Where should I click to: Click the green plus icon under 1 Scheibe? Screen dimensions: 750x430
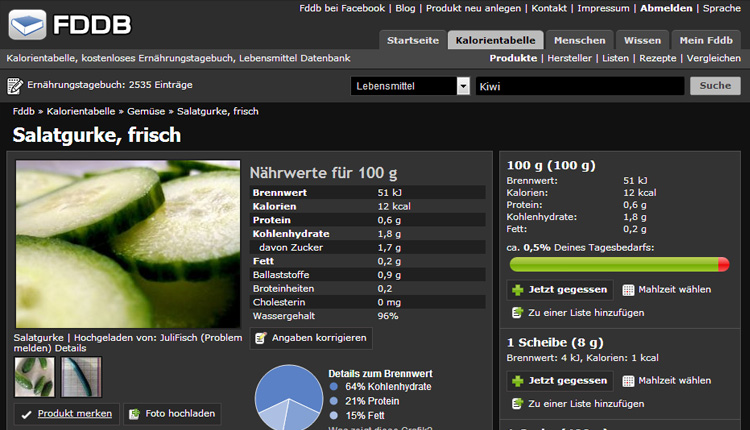(518, 381)
